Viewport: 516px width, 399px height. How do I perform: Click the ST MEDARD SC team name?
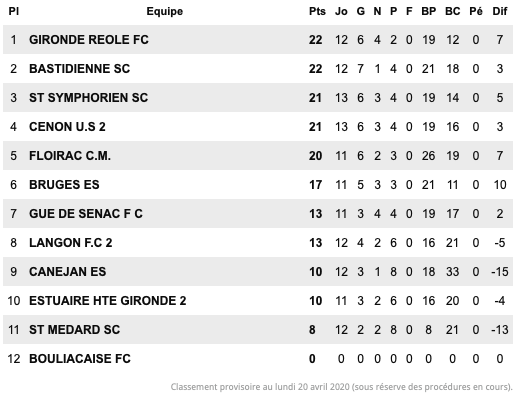74,330
